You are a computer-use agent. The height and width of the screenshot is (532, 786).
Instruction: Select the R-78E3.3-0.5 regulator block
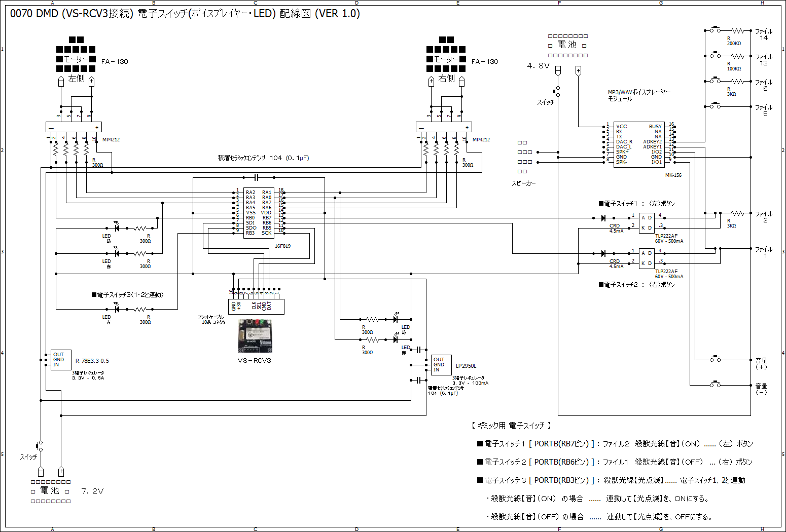point(61,360)
